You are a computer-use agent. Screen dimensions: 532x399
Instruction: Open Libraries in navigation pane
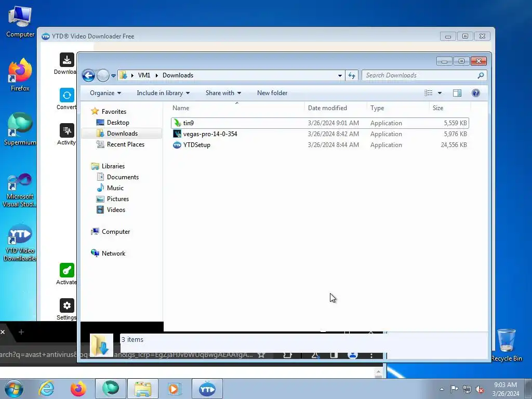coord(113,166)
